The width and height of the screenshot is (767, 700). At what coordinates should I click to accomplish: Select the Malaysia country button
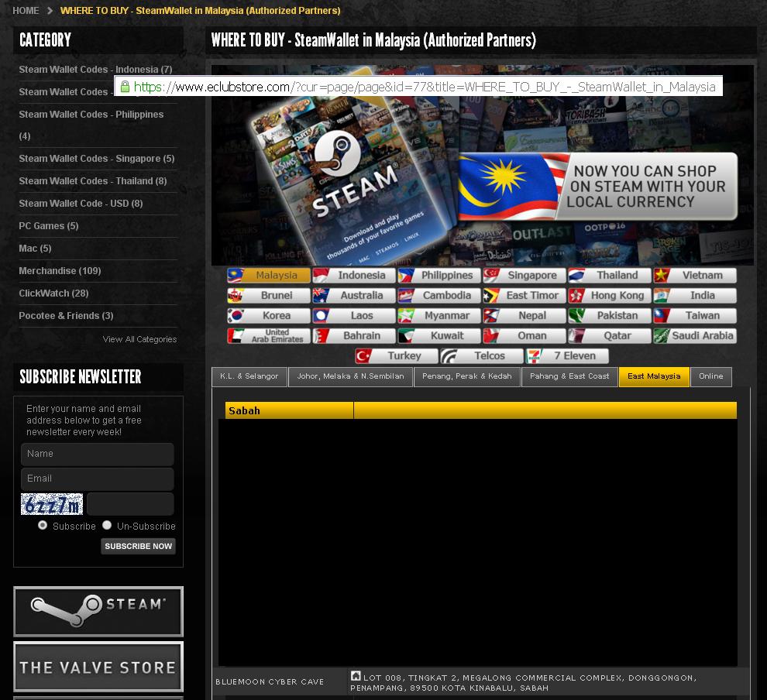point(269,275)
